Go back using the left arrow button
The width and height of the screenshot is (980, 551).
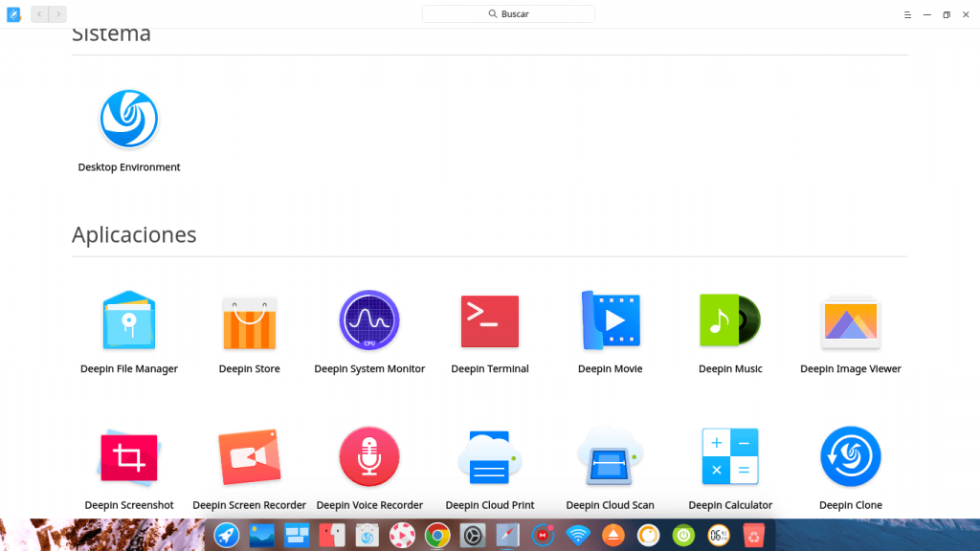[x=39, y=13]
